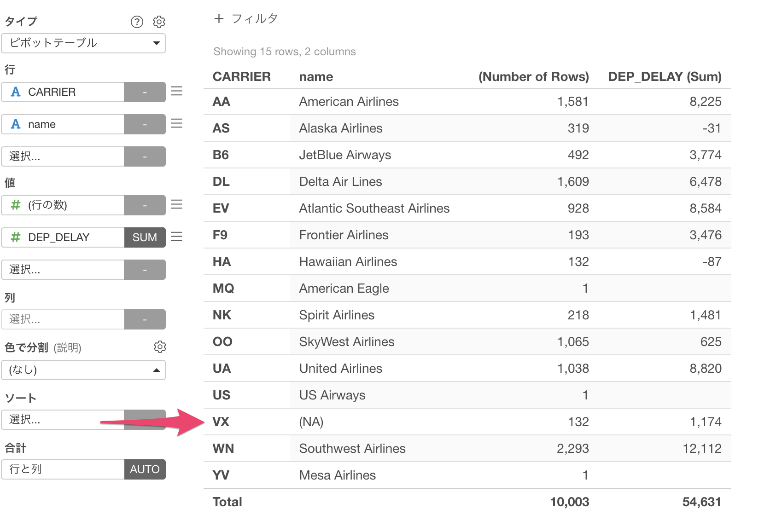Select the Alaska Airlines name cell
This screenshot has width=782, height=532.
[341, 128]
